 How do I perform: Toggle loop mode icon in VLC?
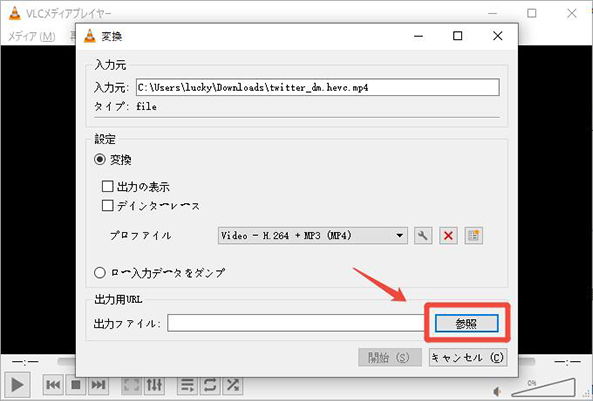[x=210, y=385]
